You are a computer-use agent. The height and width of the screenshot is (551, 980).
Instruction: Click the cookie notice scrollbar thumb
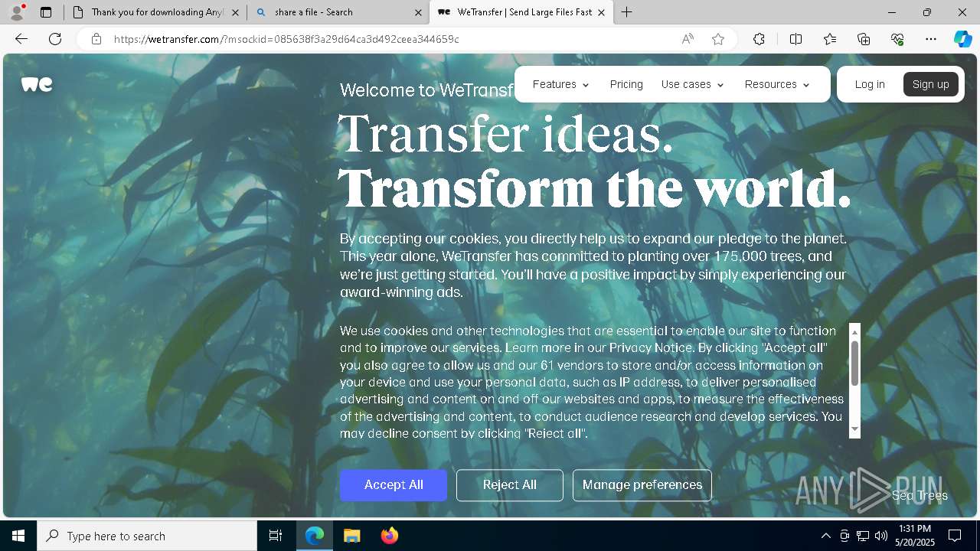[x=855, y=363]
